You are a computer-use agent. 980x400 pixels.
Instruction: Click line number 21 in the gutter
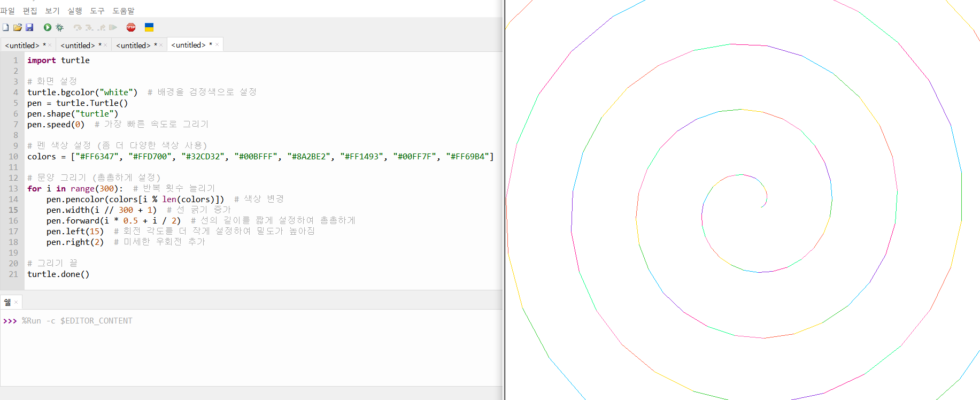coord(13,274)
